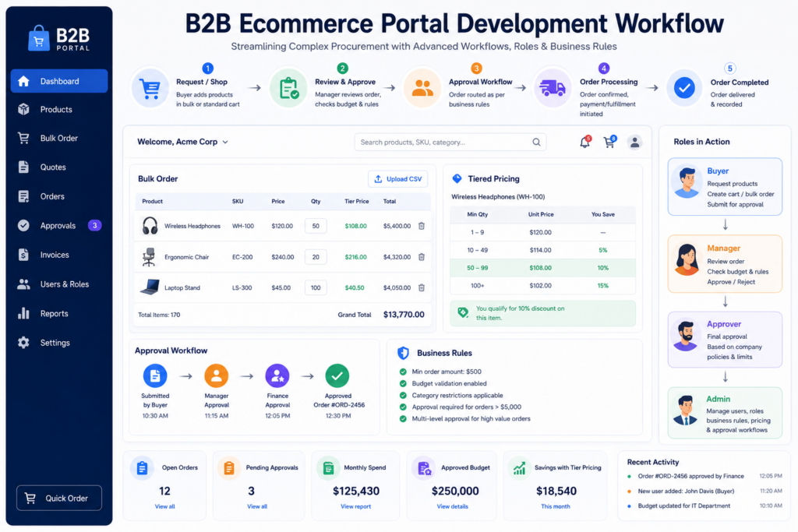The image size is (798, 532).
Task: Click the Business Rules shield icon
Action: pos(404,353)
